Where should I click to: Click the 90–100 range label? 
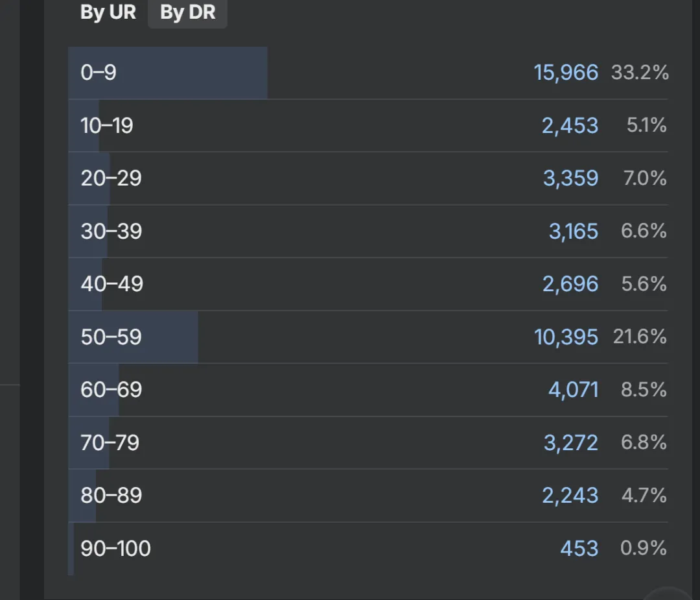pos(115,548)
